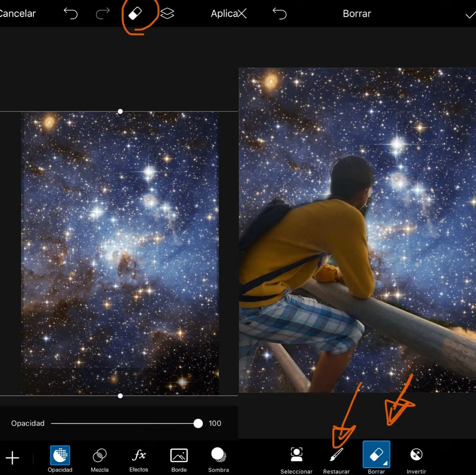Click the Opacidad slider handle
Image resolution: width=476 pixels, height=475 pixels.
coord(198,423)
